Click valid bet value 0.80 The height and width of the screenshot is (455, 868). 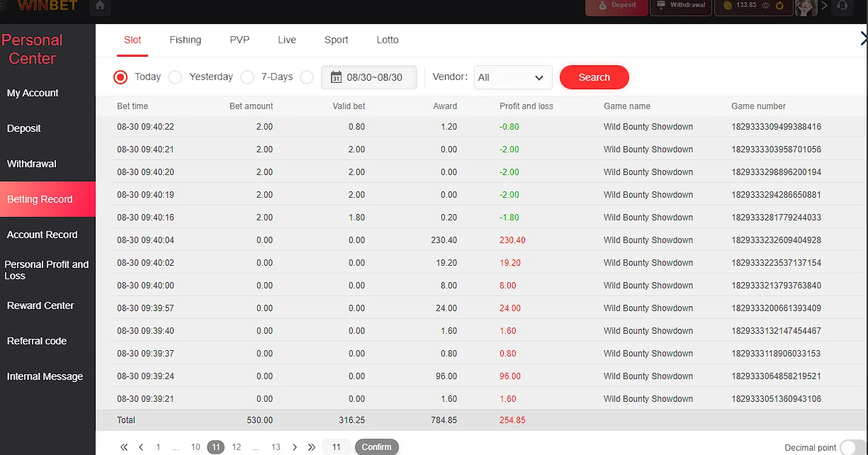(357, 127)
